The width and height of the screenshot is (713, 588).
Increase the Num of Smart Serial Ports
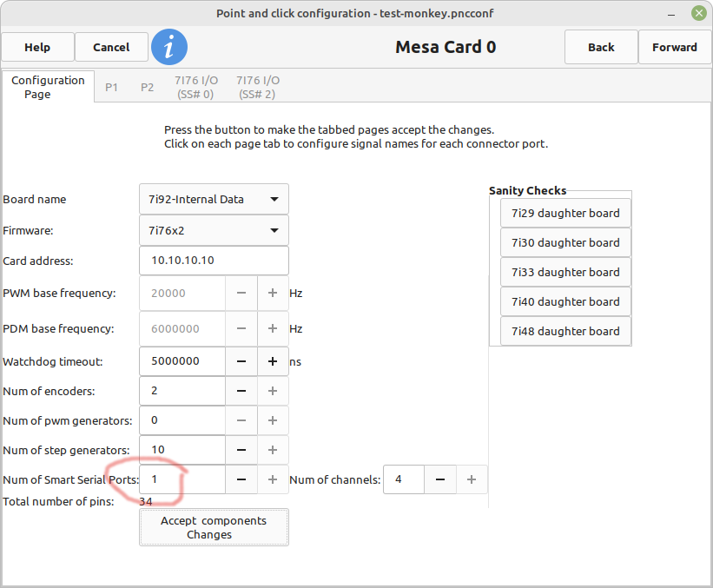[x=273, y=479]
